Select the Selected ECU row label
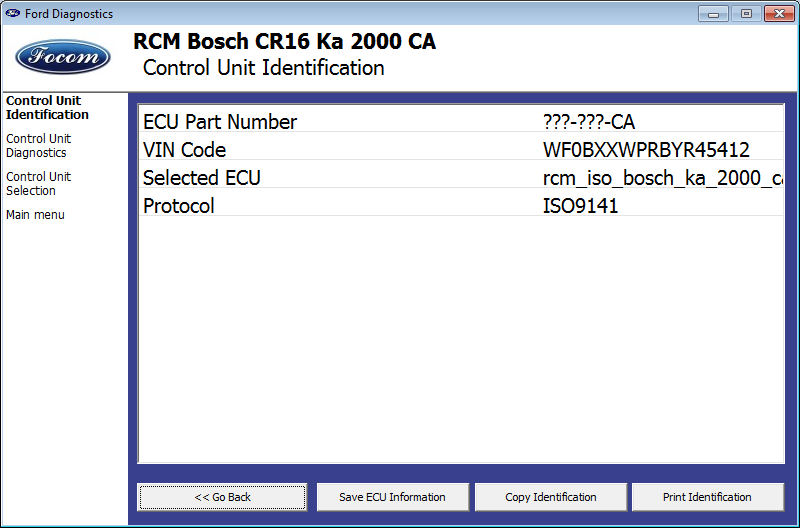This screenshot has width=800, height=528. click(202, 178)
